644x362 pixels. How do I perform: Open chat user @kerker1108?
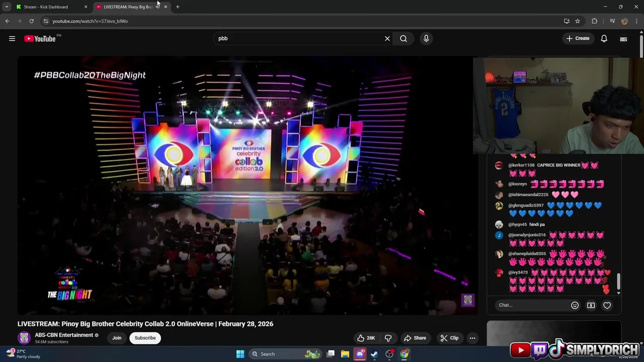tap(521, 165)
